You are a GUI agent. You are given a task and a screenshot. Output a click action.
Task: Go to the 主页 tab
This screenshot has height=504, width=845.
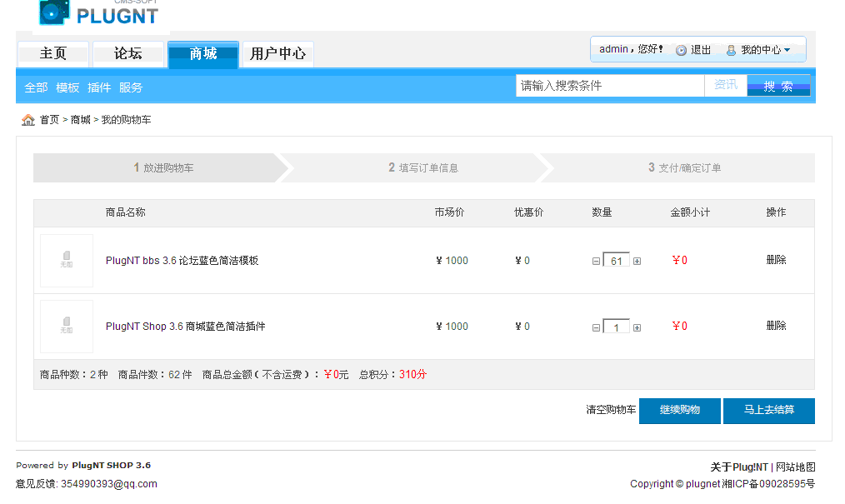53,54
